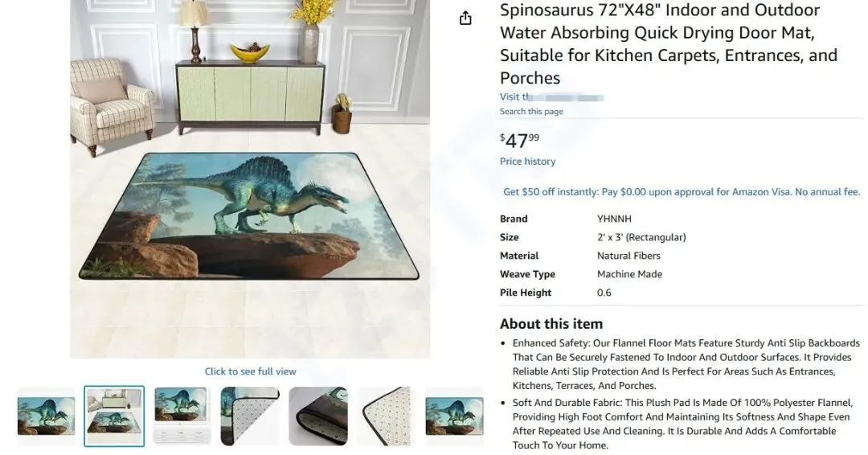The width and height of the screenshot is (868, 455).
Task: Click the 'Search this page' link
Action: point(531,111)
